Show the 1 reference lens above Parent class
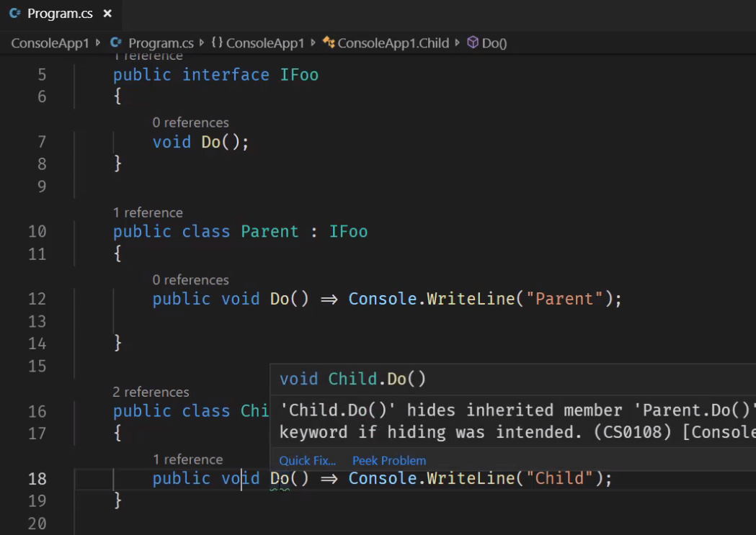 click(148, 212)
